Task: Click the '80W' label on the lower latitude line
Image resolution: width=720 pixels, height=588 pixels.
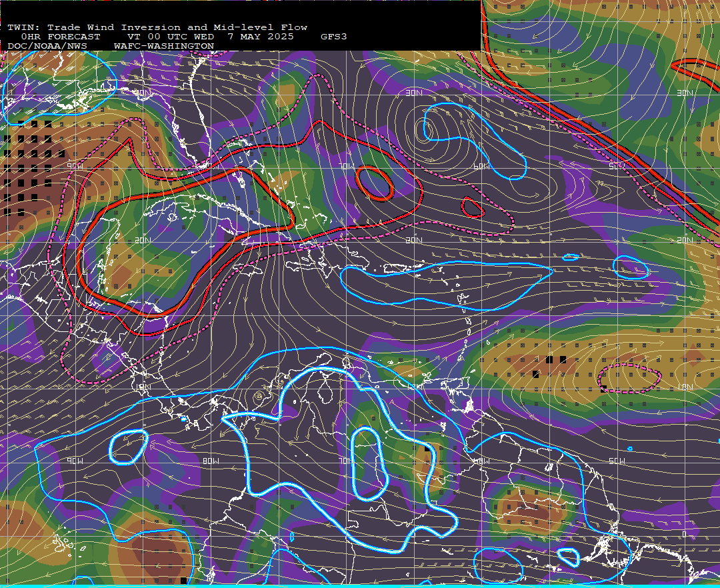Action: pyautogui.click(x=211, y=461)
